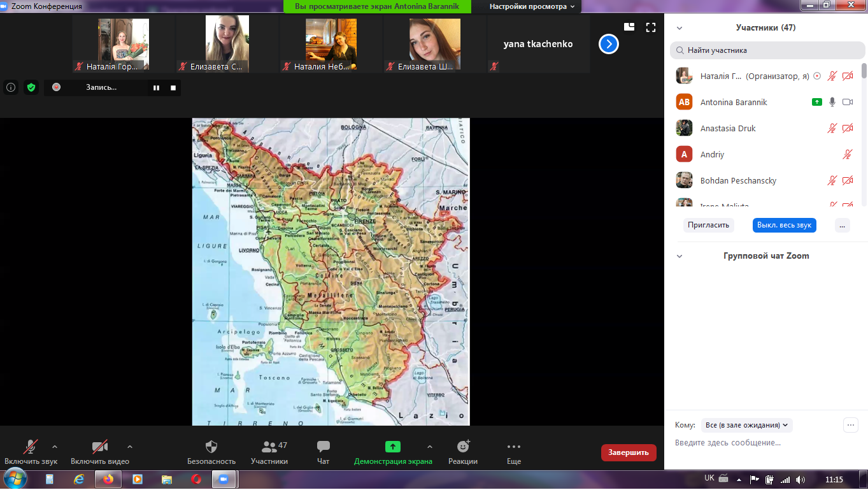Screen dimensions: 868x490
Task: Click Antonina Barannik's camera icon
Action: click(x=848, y=102)
